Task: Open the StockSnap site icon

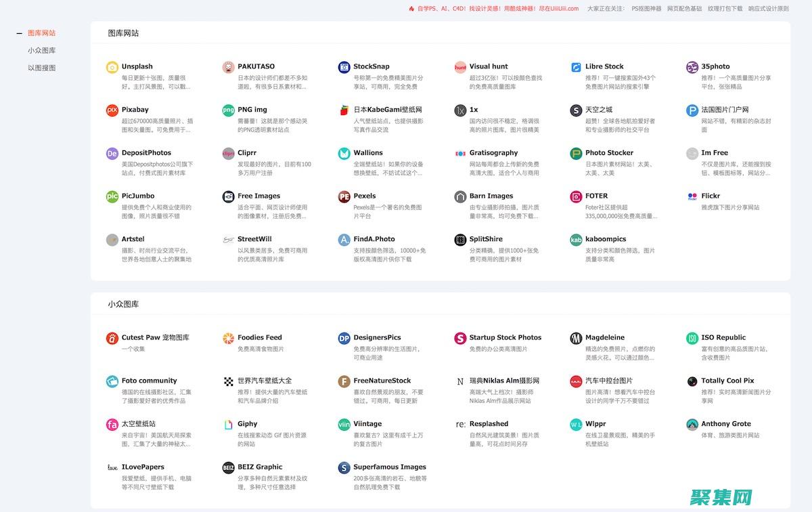Action: point(344,67)
